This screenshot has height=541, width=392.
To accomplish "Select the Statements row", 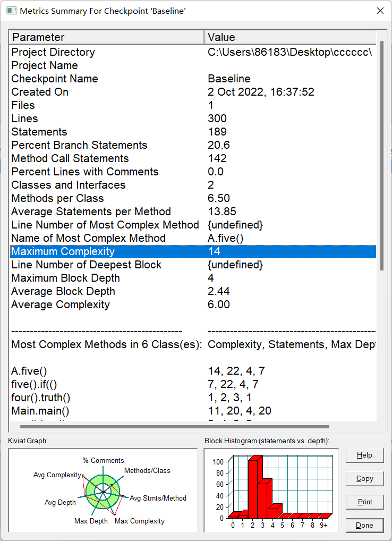I will tap(193, 132).
